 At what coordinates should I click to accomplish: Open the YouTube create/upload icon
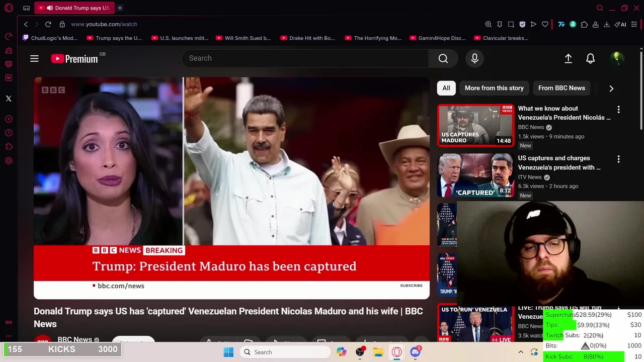coord(568,58)
